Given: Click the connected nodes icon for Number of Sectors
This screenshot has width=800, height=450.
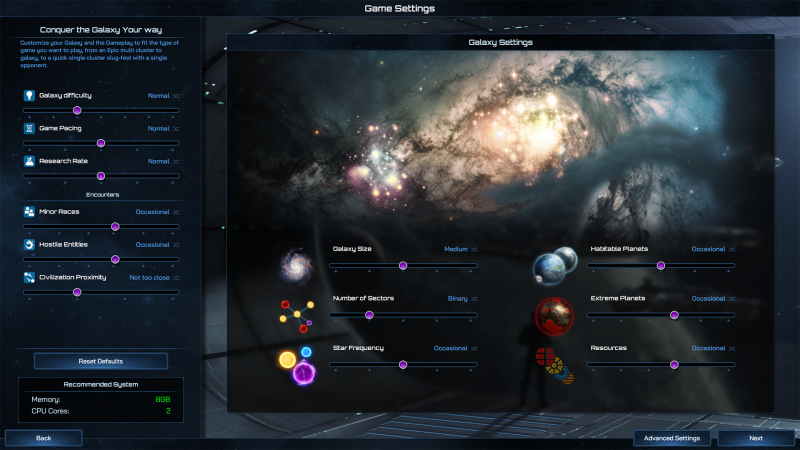Looking at the screenshot, I should click(296, 316).
